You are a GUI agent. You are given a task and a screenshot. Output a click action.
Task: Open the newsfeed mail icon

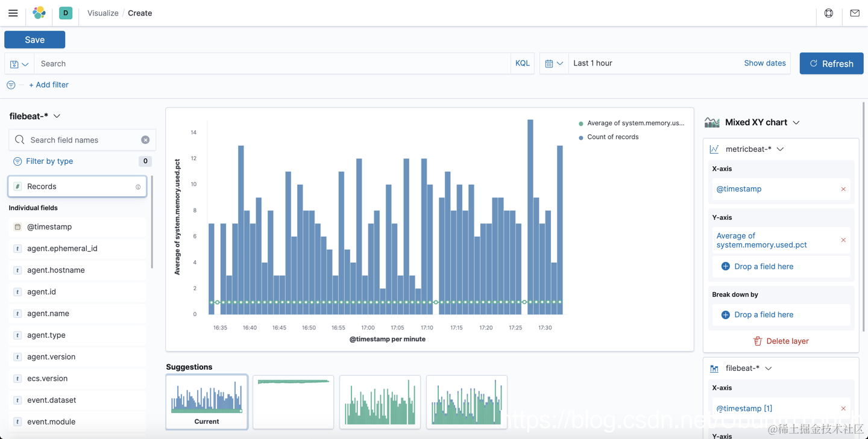coord(855,13)
